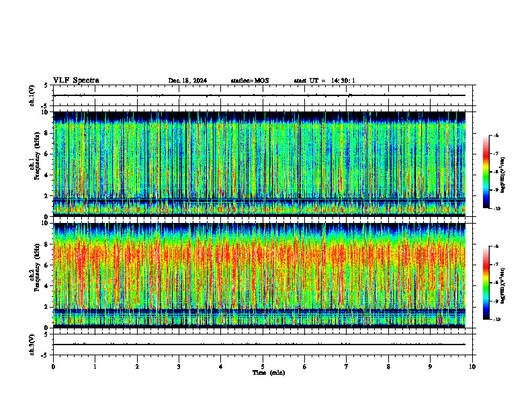Click the time axis tick label "9"
532x411 pixels.
[x=430, y=367]
